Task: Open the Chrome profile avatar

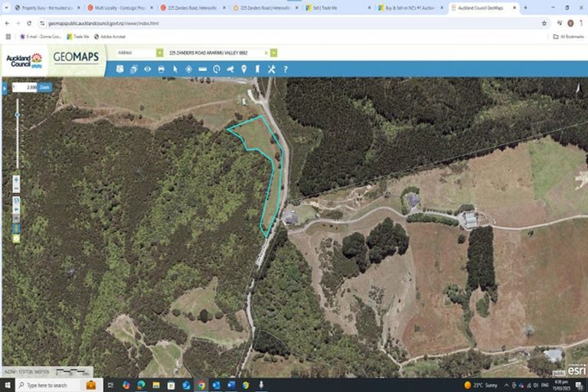Action: [x=570, y=23]
